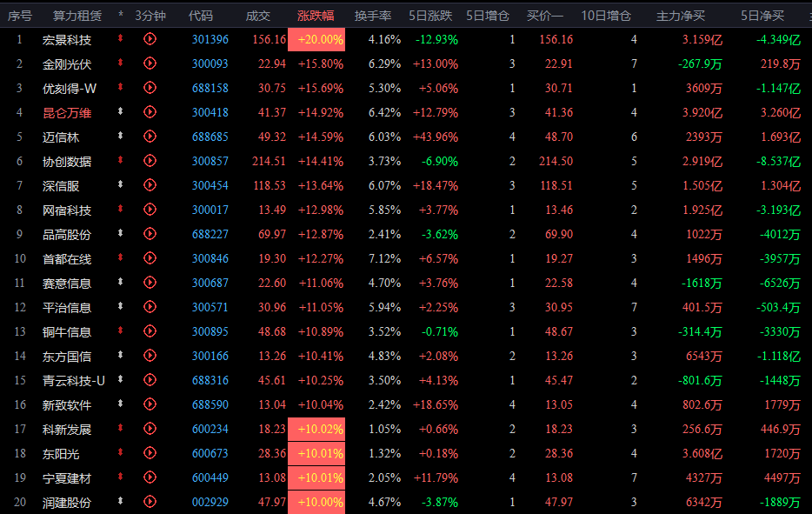Click the play icon in 青云科技-U row
Image resolution: width=812 pixels, height=514 pixels.
coord(150,380)
